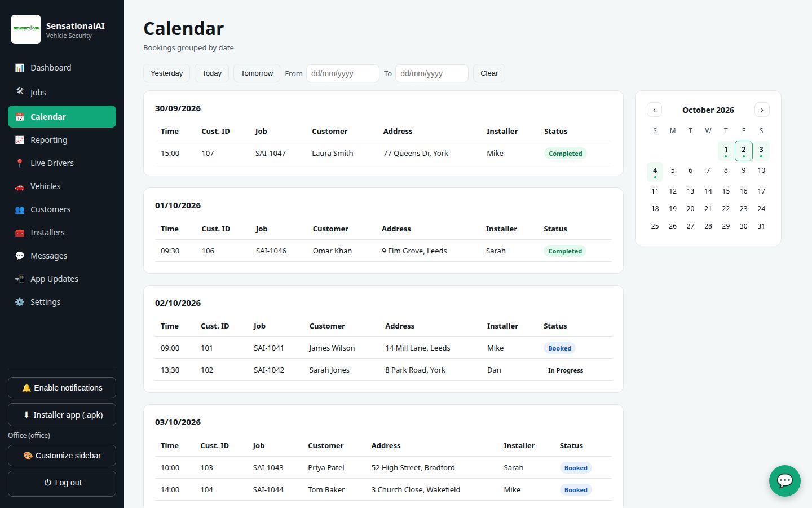Click the Reporting graph icon

20,140
